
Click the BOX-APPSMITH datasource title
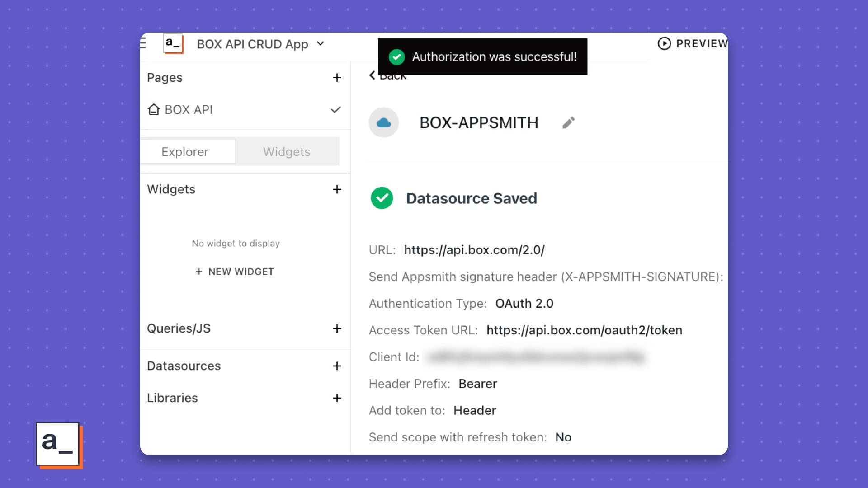(479, 123)
